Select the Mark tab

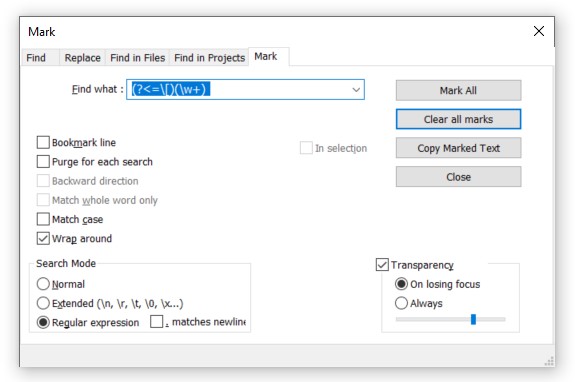click(x=269, y=56)
